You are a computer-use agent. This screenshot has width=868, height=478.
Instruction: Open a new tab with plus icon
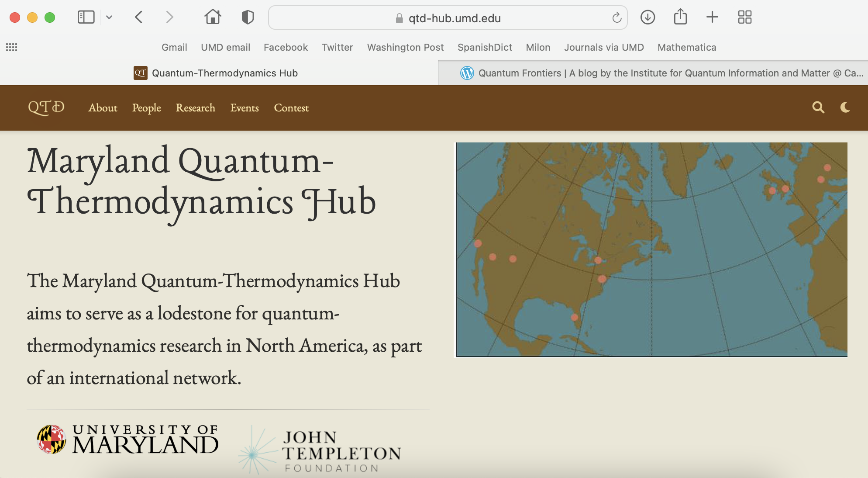pos(712,17)
